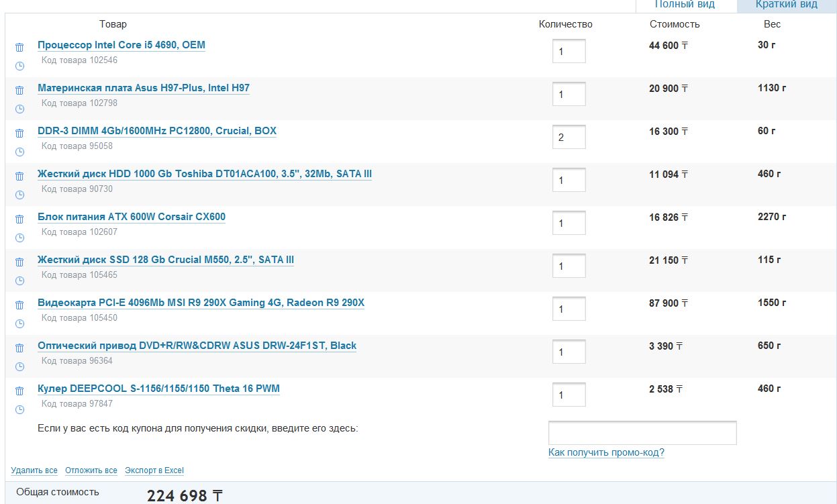
Task: Click quantity field for Corsair CX600
Action: click(569, 223)
